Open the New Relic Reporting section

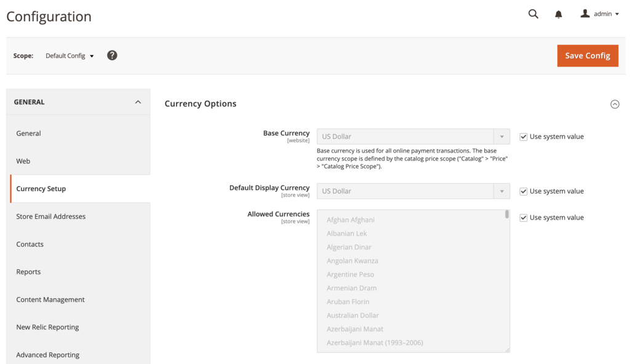tap(47, 326)
